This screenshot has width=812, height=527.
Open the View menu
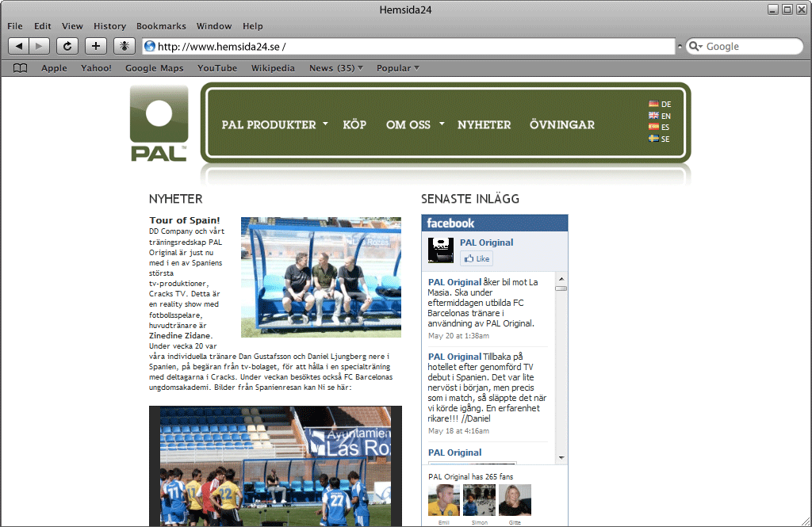coord(72,26)
